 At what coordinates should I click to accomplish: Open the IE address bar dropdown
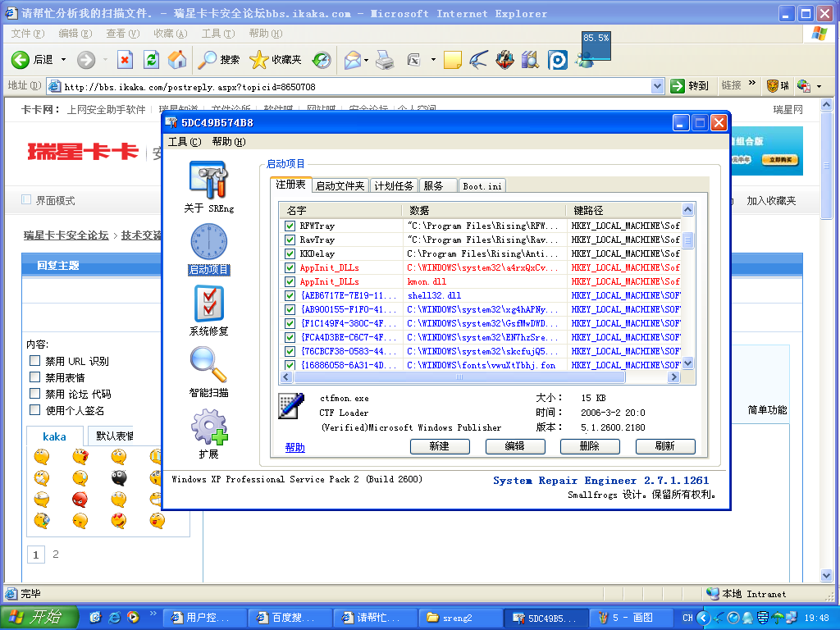click(658, 85)
